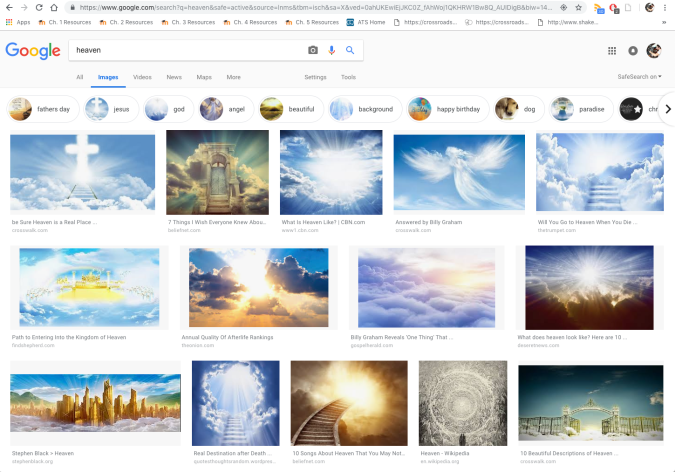Switch to the Videos tab

coord(142,77)
